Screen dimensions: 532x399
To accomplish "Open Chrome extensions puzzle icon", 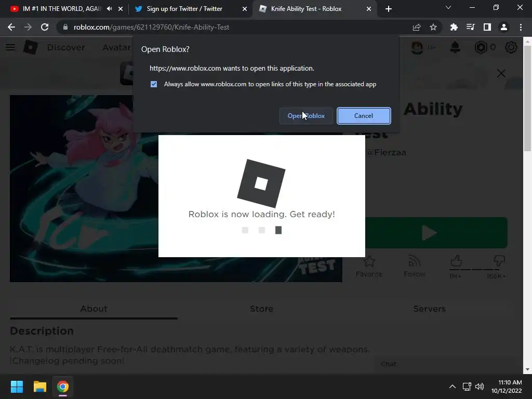I will coord(454,27).
